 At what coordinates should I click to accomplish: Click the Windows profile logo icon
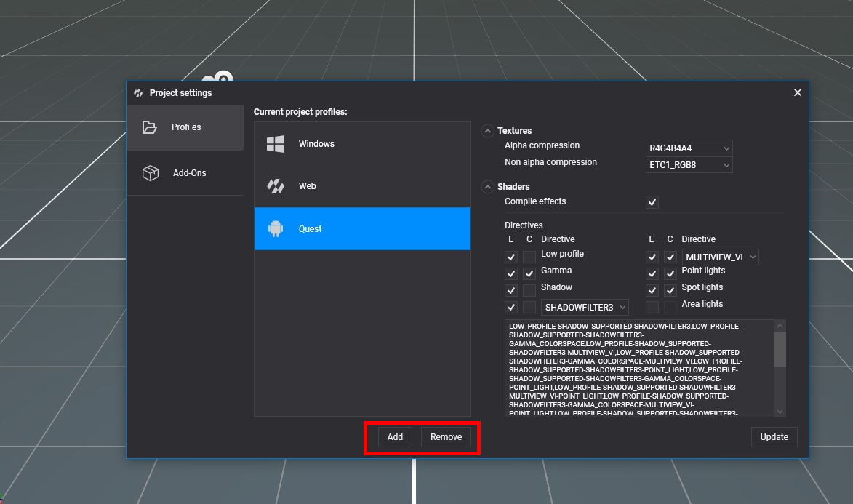tap(276, 144)
